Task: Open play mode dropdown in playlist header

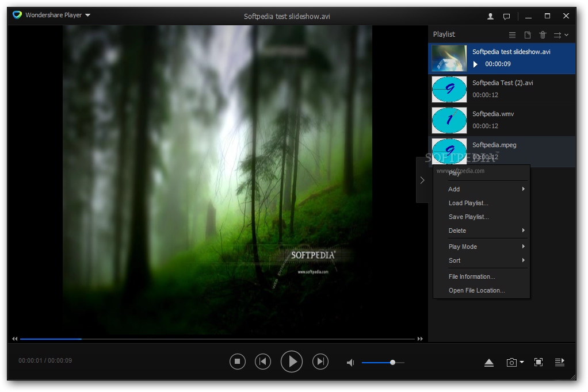Action: (x=561, y=35)
